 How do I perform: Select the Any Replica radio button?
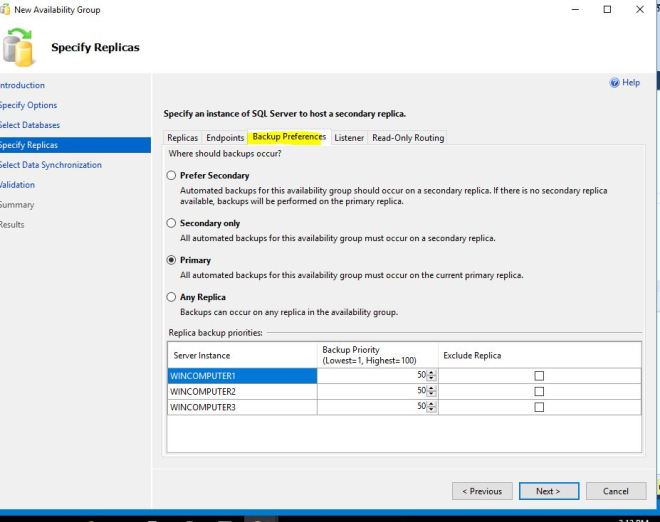(171, 297)
